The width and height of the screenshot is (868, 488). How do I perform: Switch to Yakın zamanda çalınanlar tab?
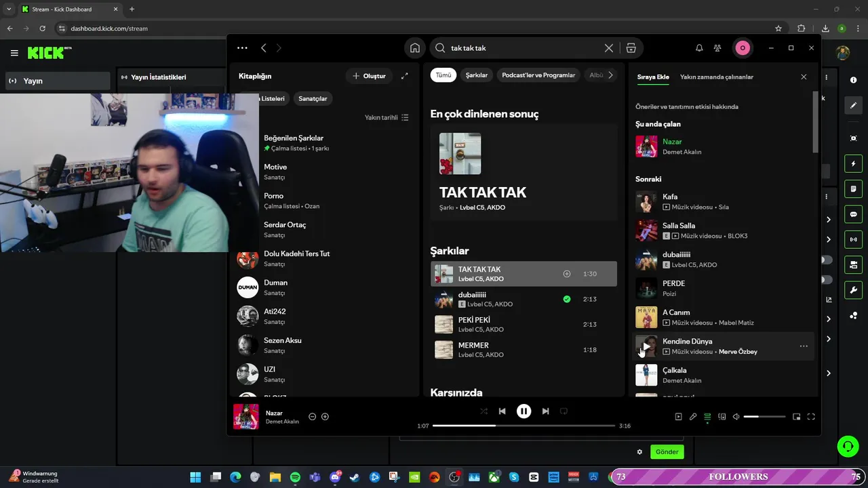pyautogui.click(x=717, y=77)
